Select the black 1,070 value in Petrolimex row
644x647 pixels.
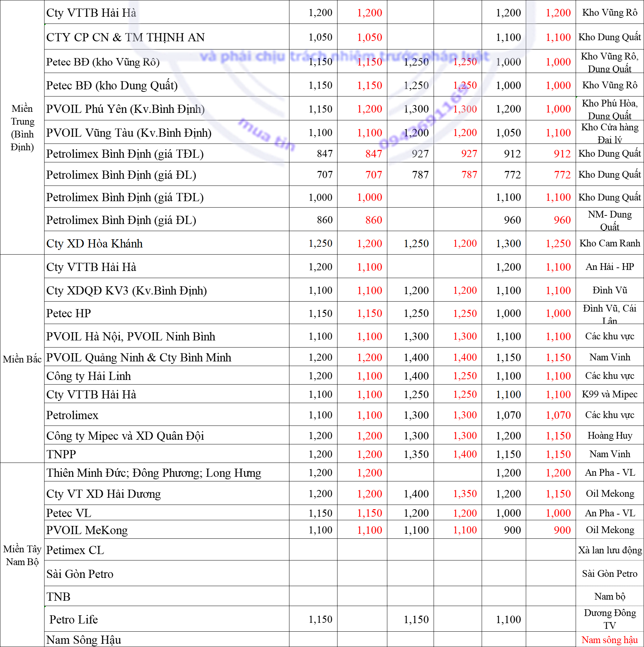508,415
